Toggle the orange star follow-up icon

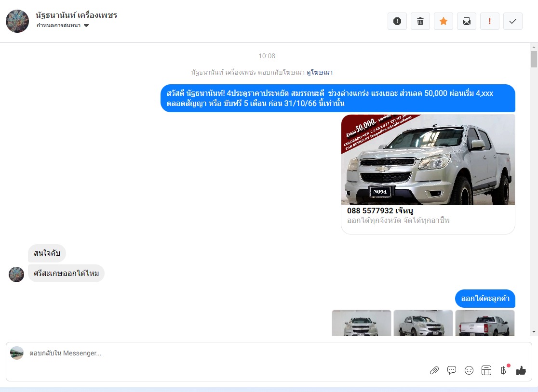(x=444, y=21)
